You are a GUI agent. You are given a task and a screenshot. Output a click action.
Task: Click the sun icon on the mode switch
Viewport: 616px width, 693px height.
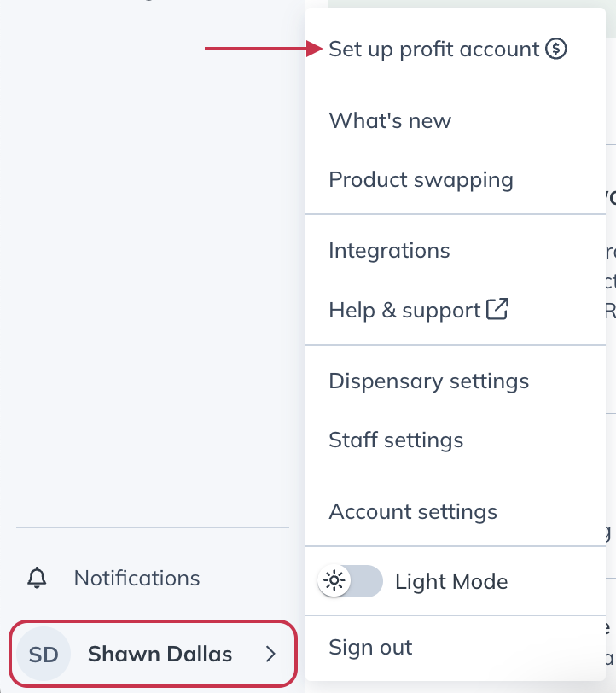point(334,580)
